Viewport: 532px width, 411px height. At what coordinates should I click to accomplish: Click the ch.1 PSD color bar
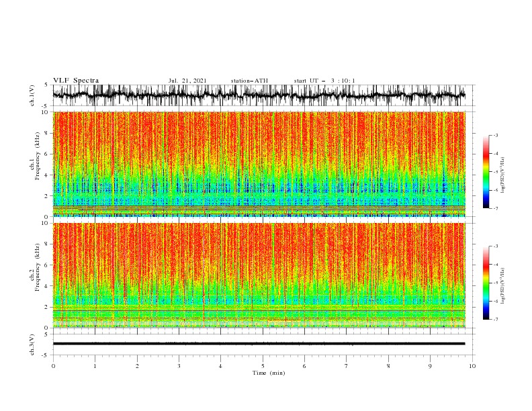point(486,172)
